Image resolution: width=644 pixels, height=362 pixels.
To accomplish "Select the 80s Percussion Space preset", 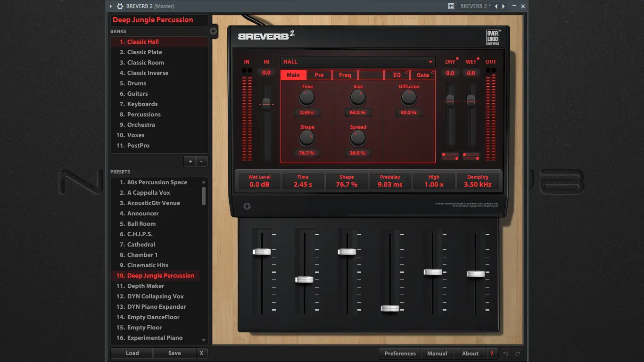I will 156,182.
